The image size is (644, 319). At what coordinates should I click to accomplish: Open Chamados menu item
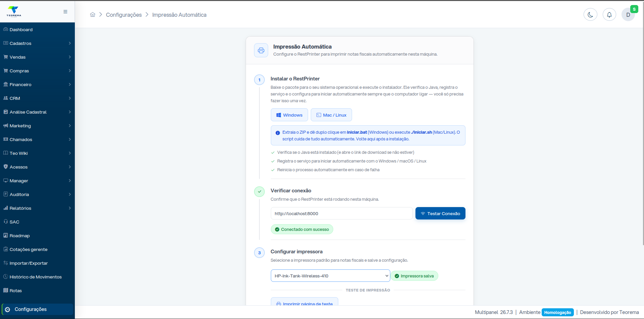(37, 139)
